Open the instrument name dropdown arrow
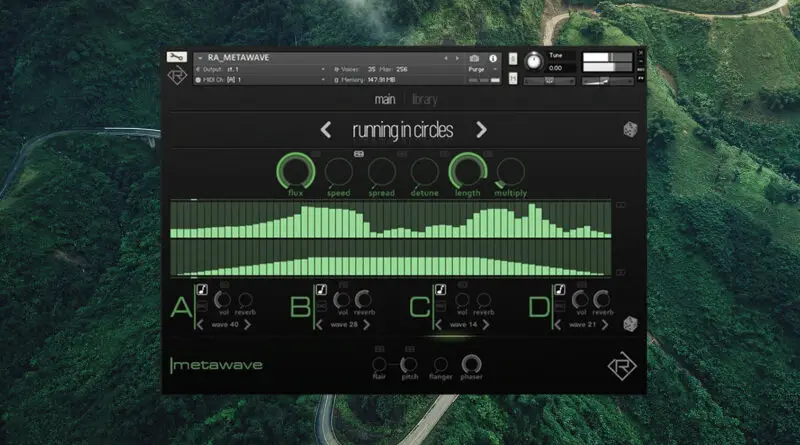This screenshot has height=445, width=800. click(200, 58)
